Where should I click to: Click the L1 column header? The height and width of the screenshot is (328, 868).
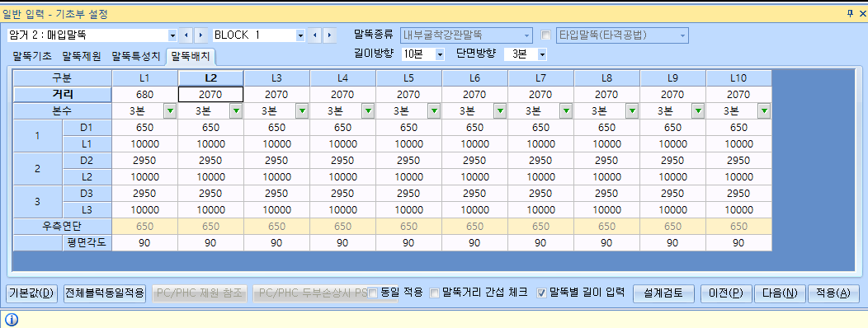click(144, 78)
